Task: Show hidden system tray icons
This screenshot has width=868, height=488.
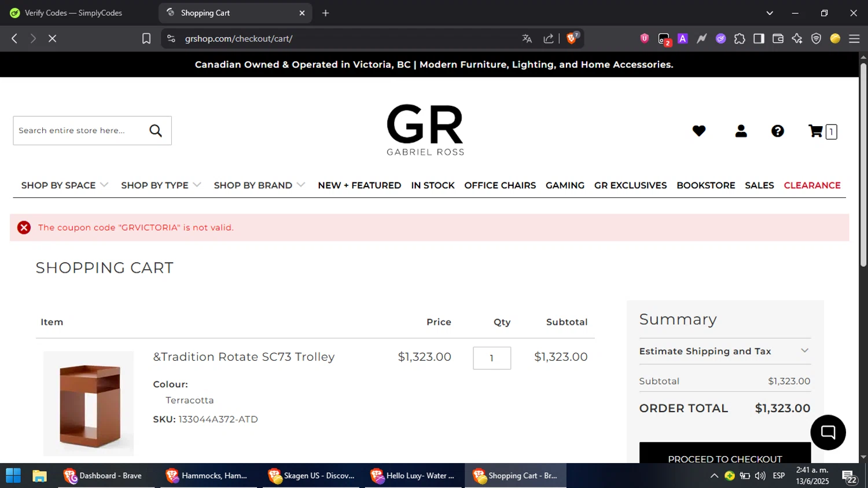Action: [x=714, y=476]
